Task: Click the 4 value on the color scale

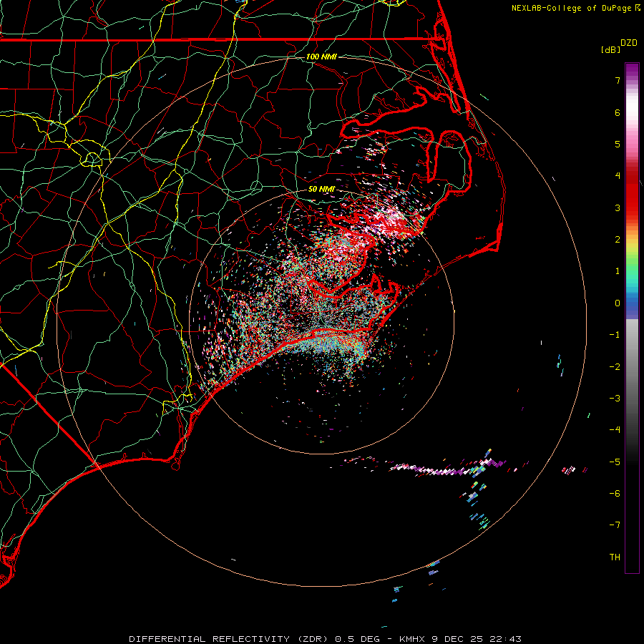Action: pos(618,176)
